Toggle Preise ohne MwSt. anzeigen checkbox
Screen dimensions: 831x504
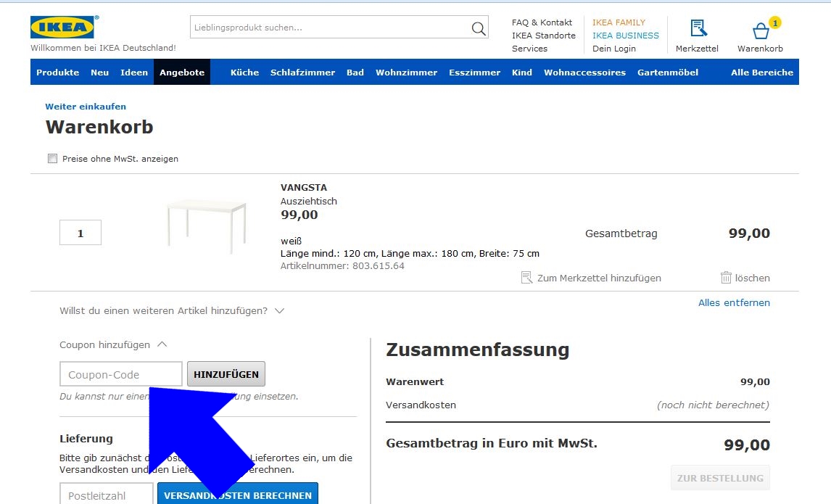pos(52,159)
